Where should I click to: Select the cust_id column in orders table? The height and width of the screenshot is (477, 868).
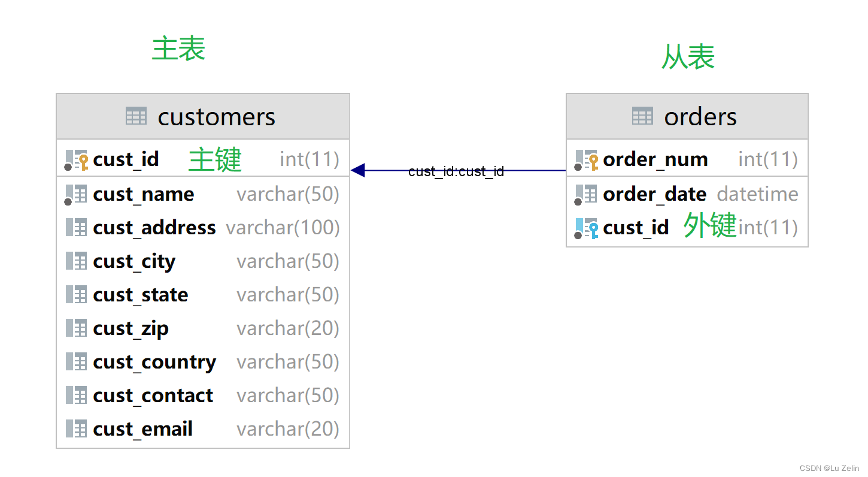pos(636,228)
